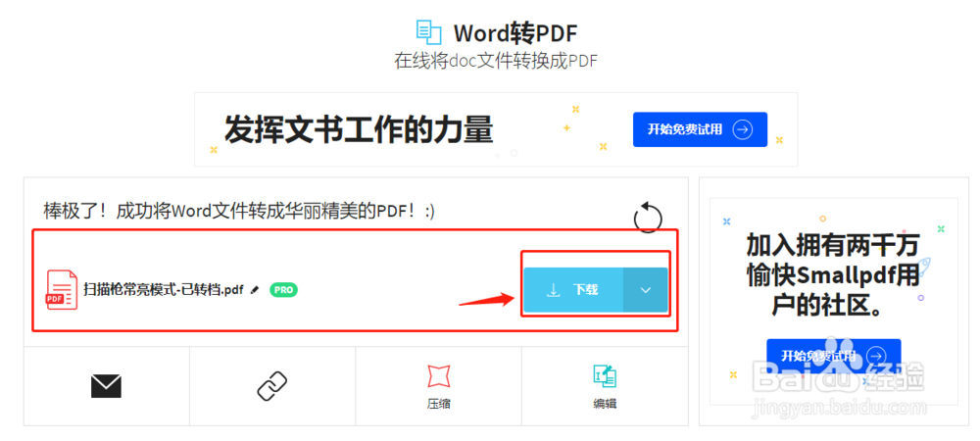
Task: Open the 编辑 edit tool
Action: click(x=605, y=386)
